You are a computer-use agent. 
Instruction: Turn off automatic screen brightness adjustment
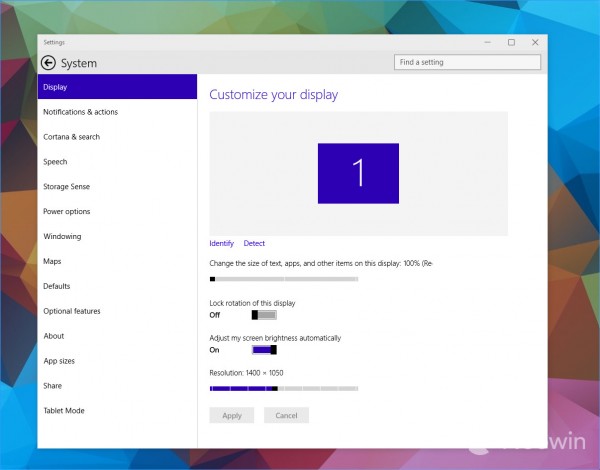tap(264, 350)
